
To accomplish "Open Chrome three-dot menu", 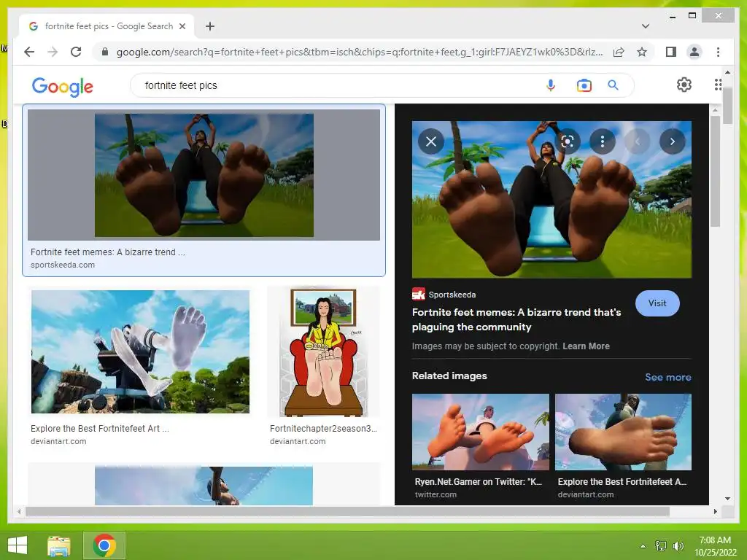I will coord(718,52).
